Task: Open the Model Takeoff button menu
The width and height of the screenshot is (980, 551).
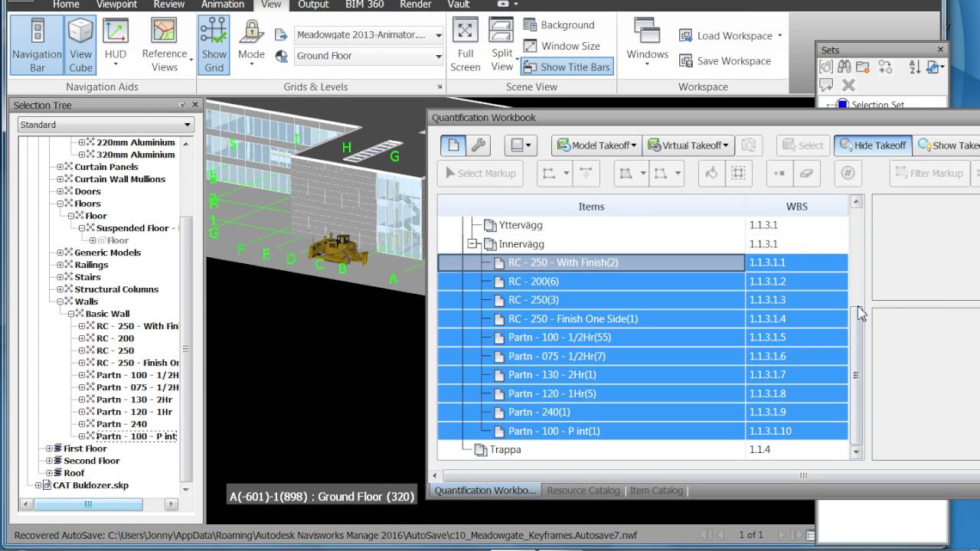Action: [596, 145]
